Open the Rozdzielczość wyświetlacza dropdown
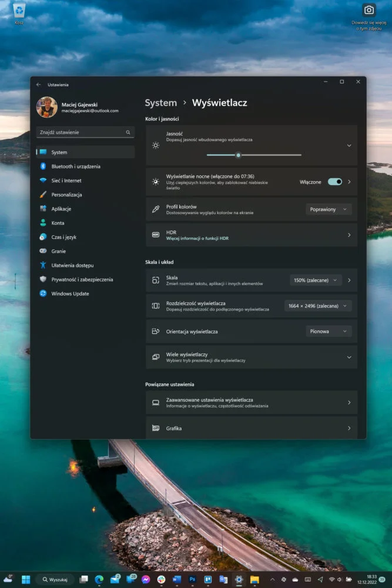Viewport: 392px width, 588px height. (318, 306)
